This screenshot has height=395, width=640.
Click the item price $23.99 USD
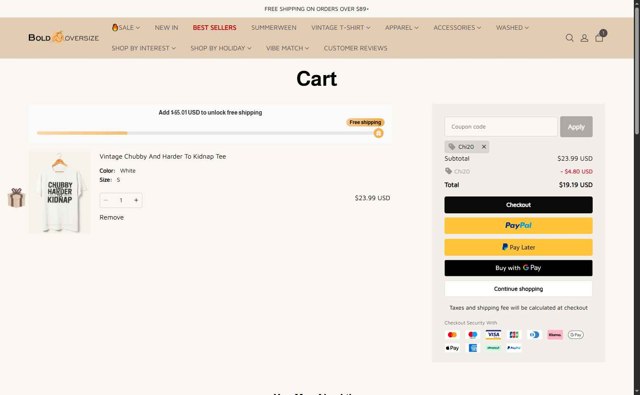coord(372,198)
